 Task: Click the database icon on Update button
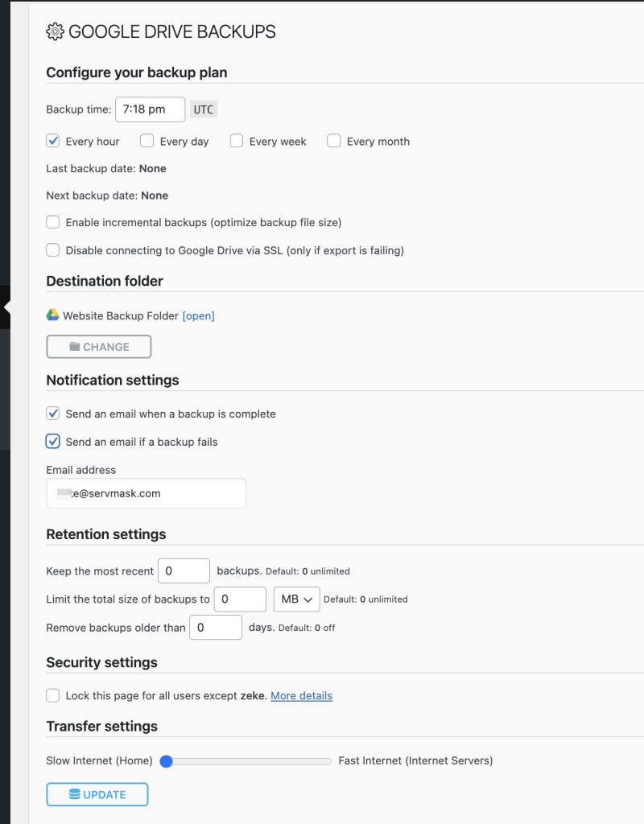(x=74, y=794)
